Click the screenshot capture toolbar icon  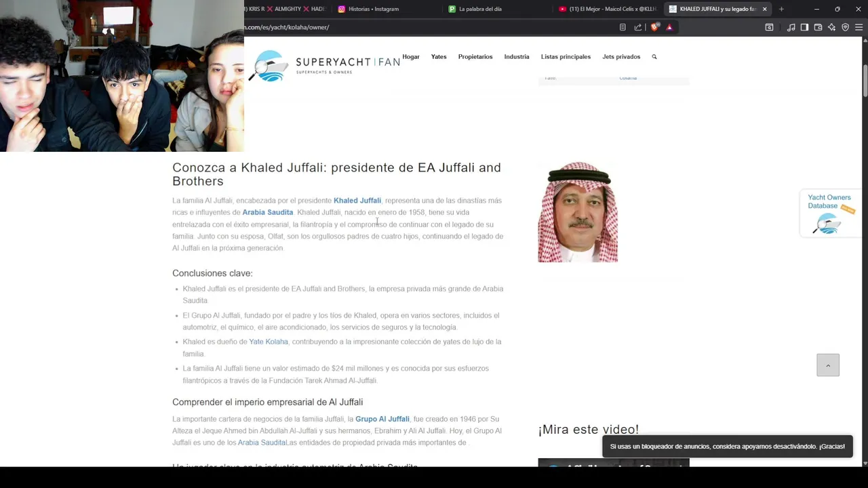pos(769,27)
